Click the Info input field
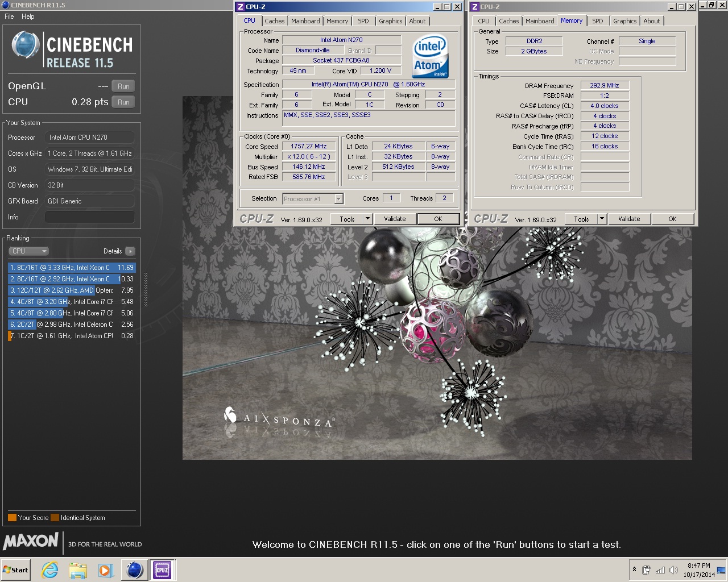 pyautogui.click(x=90, y=217)
